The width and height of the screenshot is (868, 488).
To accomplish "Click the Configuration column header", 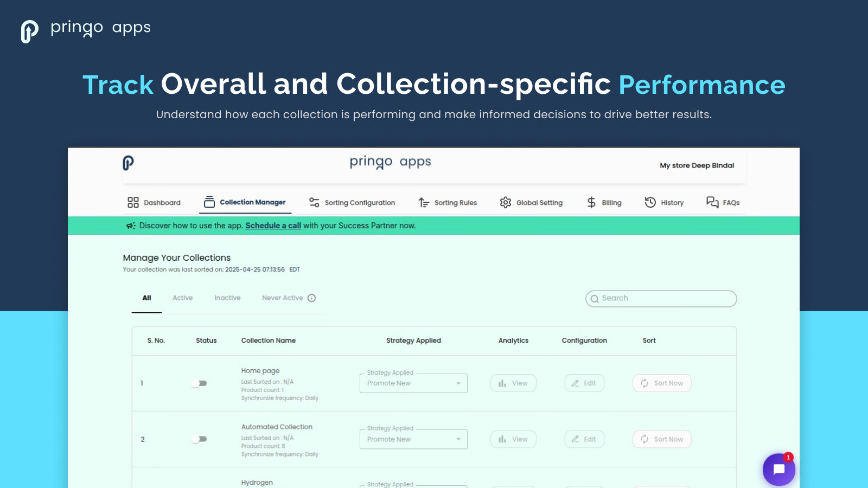I will pos(584,341).
